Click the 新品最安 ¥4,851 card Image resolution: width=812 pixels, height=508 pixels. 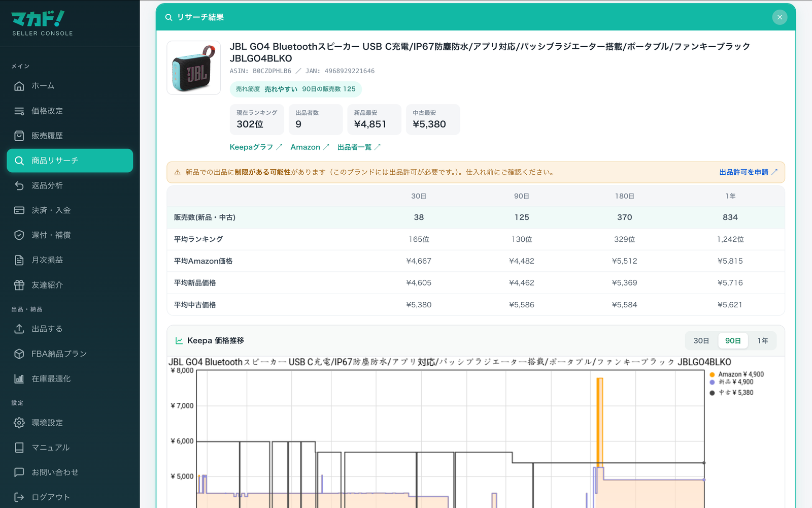375,119
